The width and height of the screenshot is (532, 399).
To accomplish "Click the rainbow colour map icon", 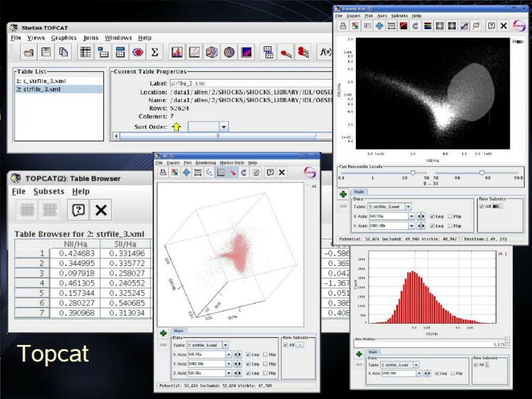I will (428, 26).
